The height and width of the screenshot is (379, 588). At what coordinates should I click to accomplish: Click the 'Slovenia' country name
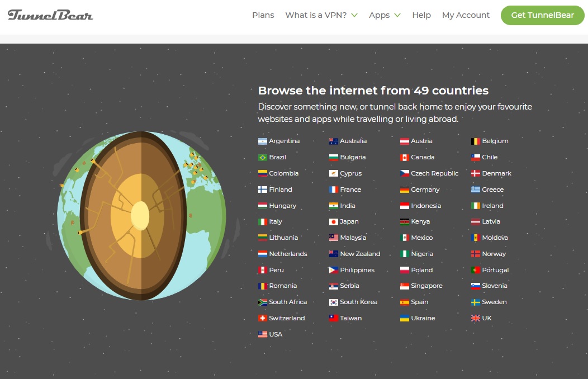[495, 286]
